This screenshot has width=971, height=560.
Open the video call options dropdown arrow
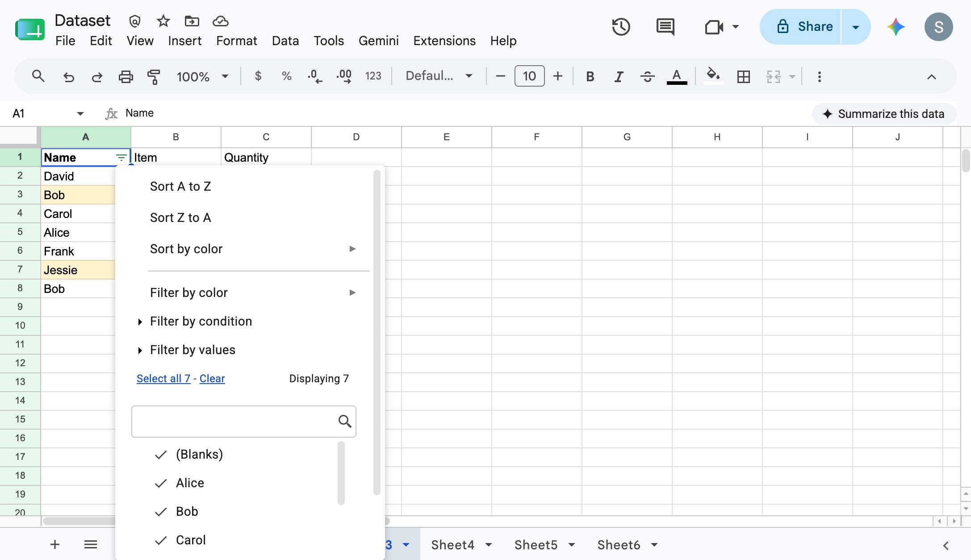[736, 27]
